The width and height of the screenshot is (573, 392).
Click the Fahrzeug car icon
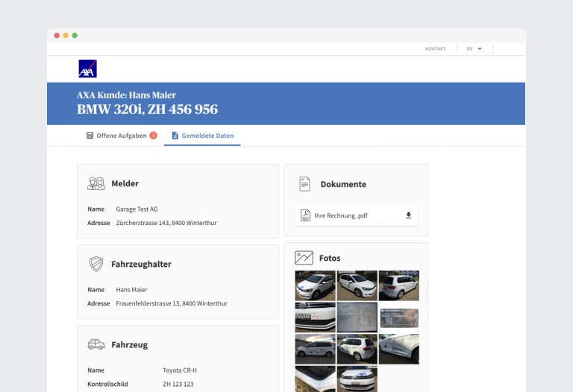pos(96,344)
